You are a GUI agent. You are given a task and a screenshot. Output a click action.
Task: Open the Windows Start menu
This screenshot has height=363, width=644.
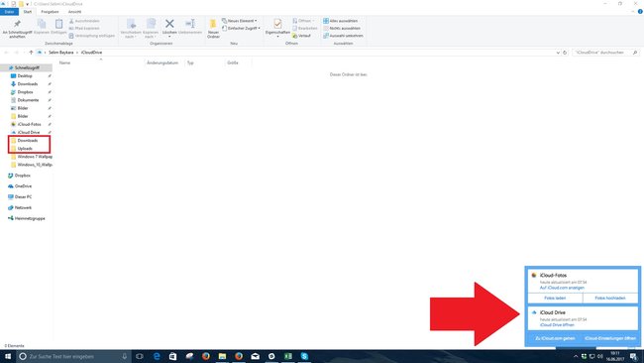(7, 356)
